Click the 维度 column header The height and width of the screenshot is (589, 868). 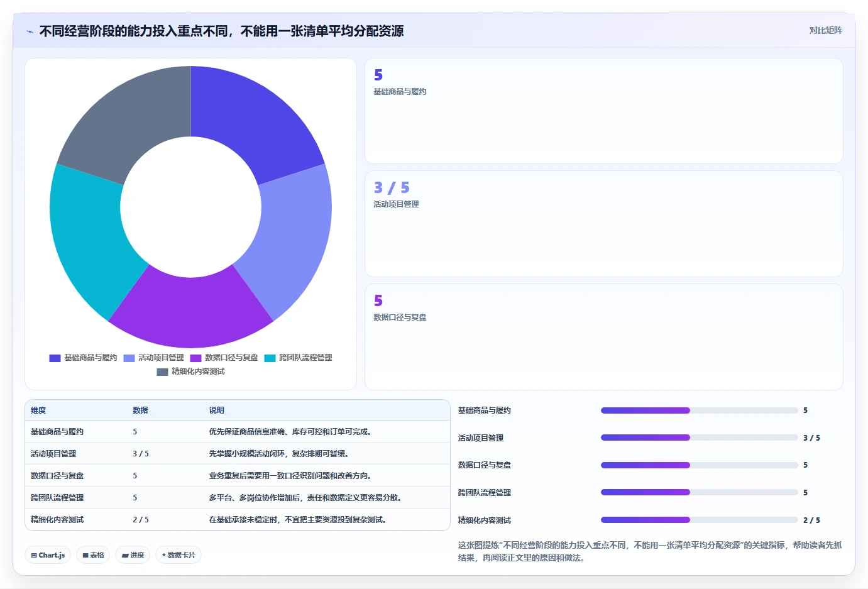pos(38,410)
